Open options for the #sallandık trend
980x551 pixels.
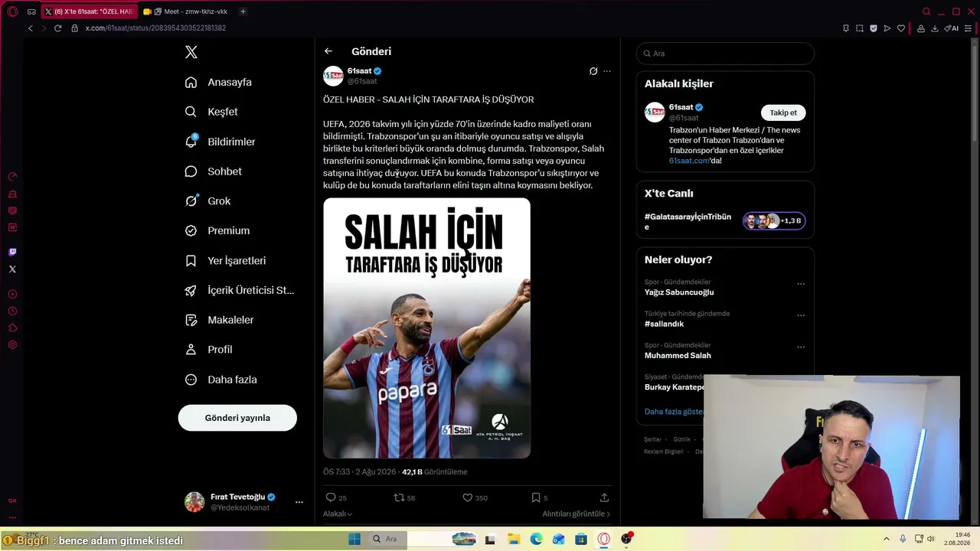pyautogui.click(x=801, y=315)
